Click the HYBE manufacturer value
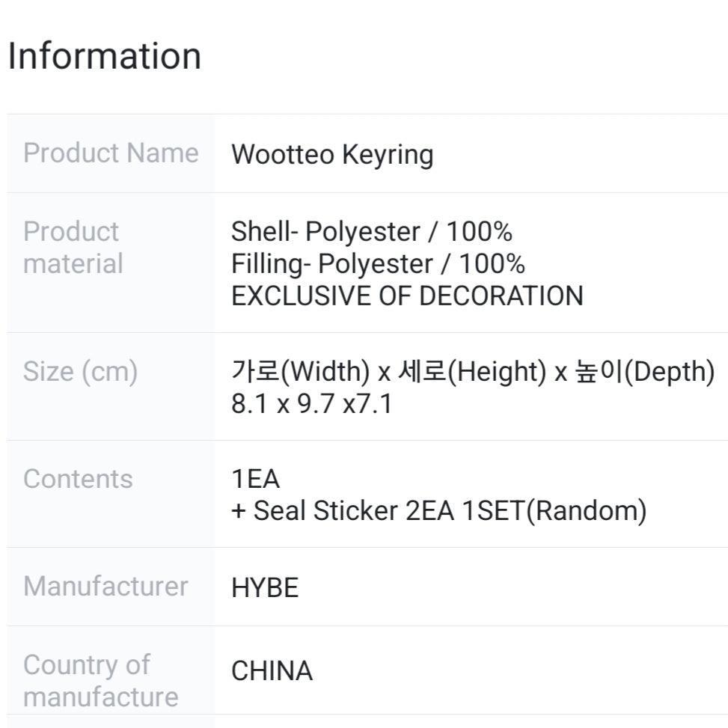 265,588
